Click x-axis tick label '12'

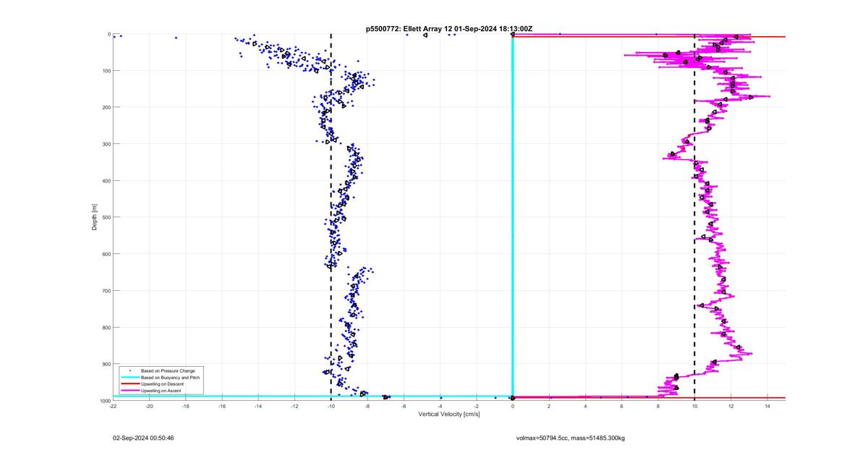731,406
